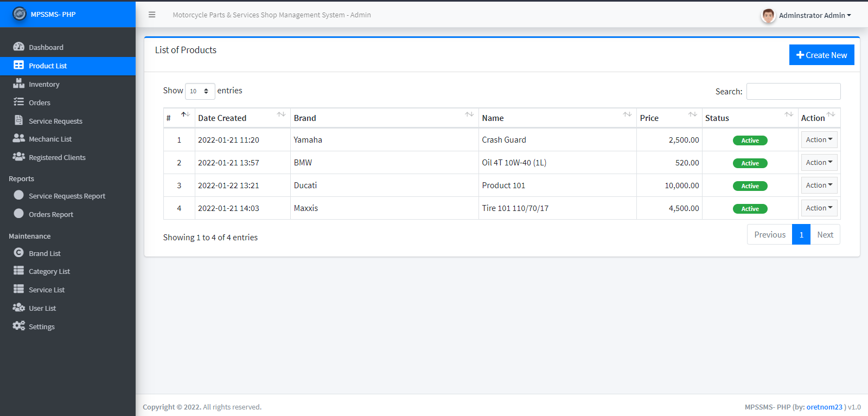Image resolution: width=868 pixels, height=416 pixels.
Task: Click the Dashboard gauge icon
Action: [18, 47]
